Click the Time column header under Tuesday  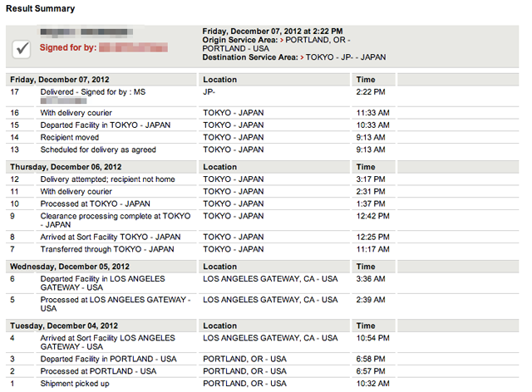(366, 326)
